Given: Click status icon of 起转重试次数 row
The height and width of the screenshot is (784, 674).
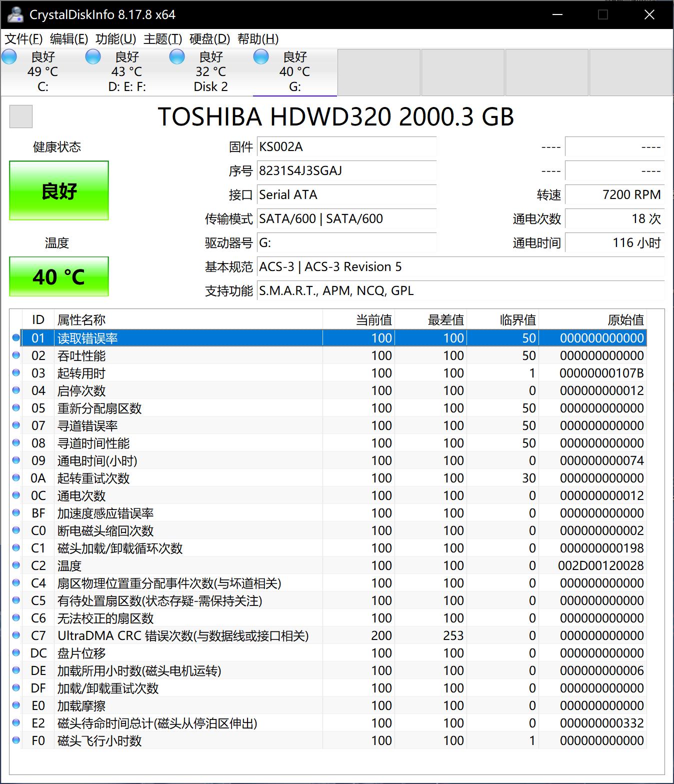Looking at the screenshot, I should [x=16, y=478].
